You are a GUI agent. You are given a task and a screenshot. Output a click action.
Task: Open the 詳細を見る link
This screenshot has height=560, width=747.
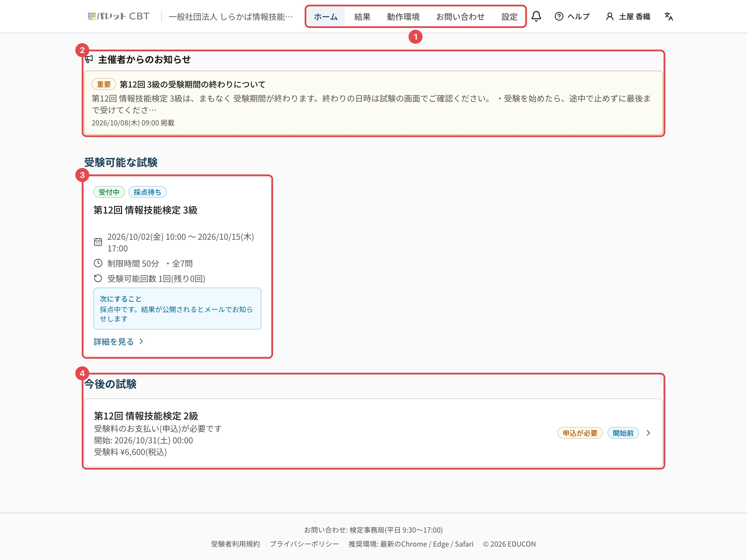118,342
